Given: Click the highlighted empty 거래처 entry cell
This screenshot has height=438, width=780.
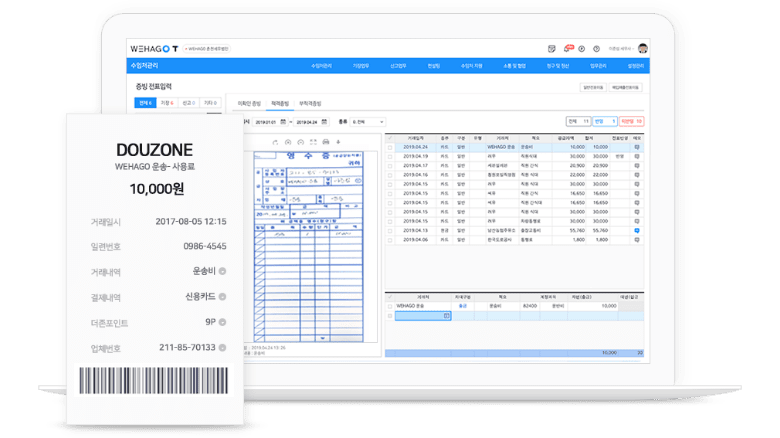Looking at the screenshot, I should (423, 316).
